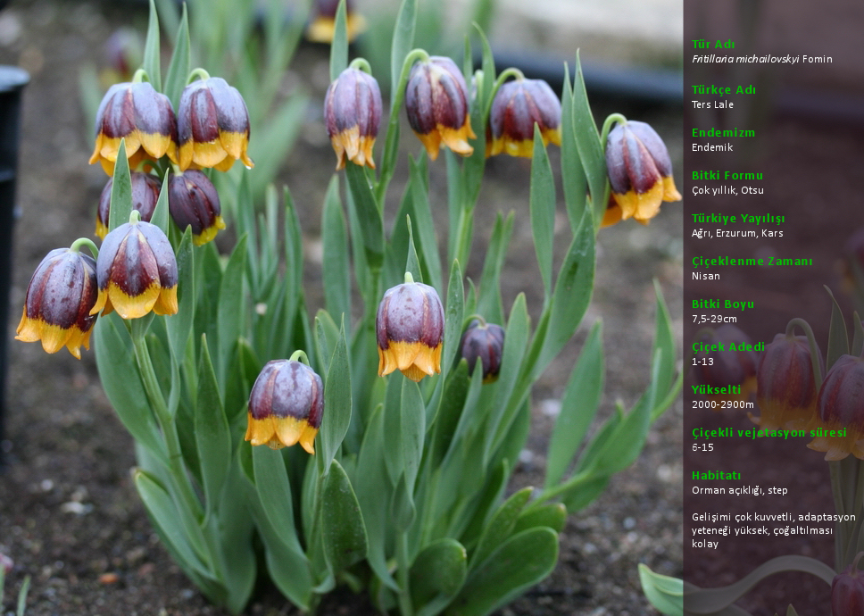
Task: Click the 'Bitki Formu' heading
Action: coord(727,175)
